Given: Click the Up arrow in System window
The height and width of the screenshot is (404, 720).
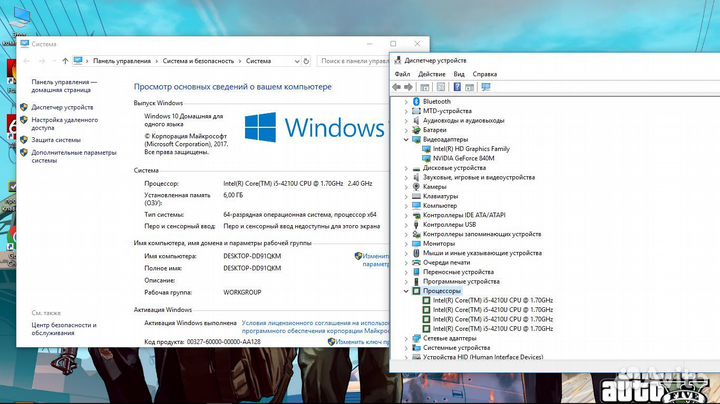Looking at the screenshot, I should 65,61.
